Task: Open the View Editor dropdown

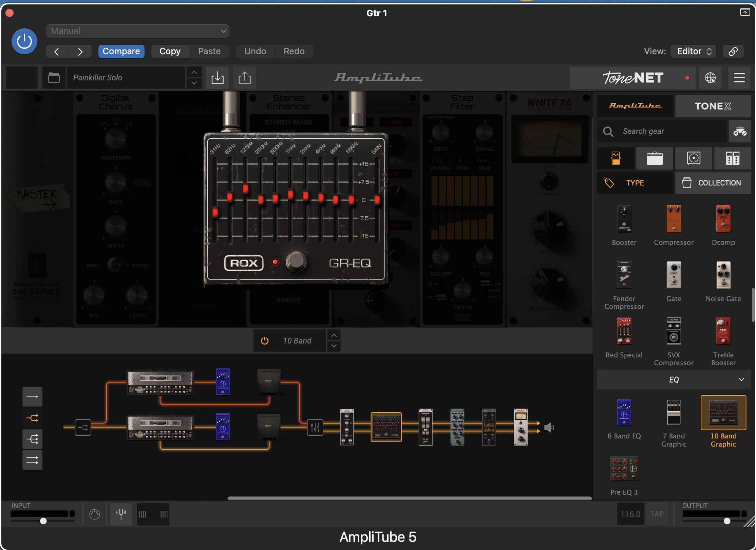Action: click(693, 51)
